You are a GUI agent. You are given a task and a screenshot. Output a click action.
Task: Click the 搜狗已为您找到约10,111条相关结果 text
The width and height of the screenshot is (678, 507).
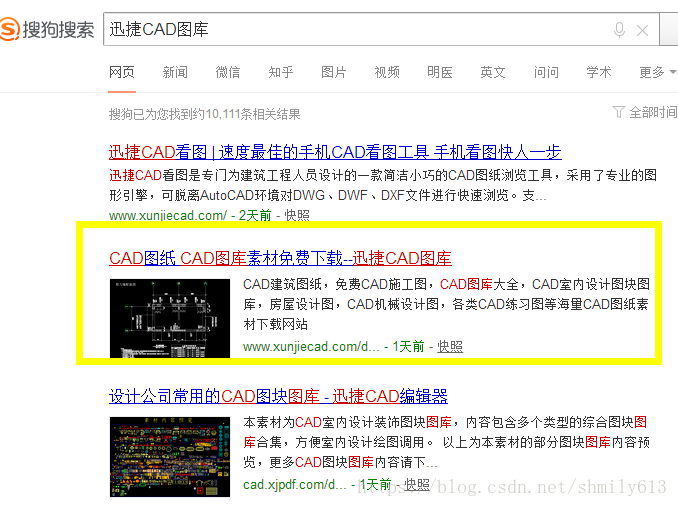click(205, 114)
